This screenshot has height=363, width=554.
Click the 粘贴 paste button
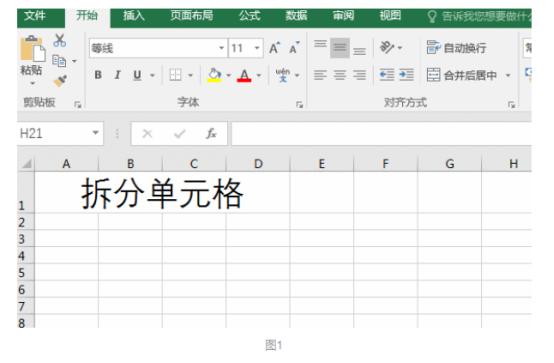click(x=32, y=60)
